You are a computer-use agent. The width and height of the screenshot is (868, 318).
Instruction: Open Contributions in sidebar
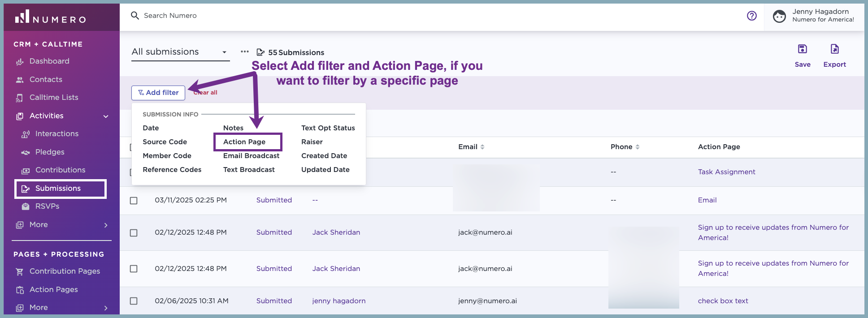pos(60,170)
